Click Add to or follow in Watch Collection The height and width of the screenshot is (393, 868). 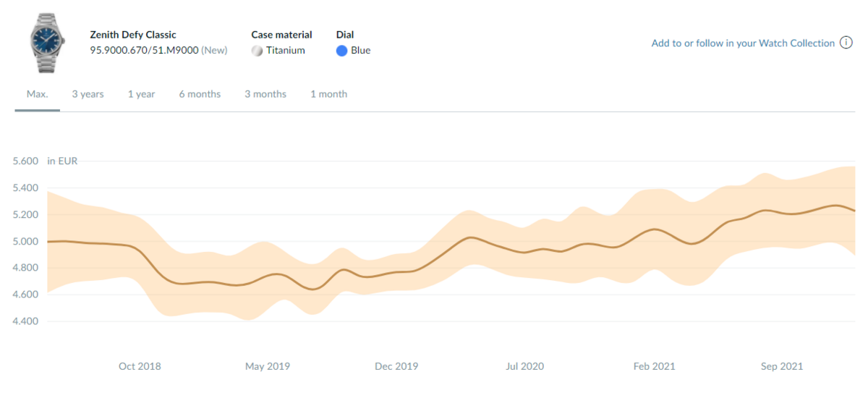(743, 43)
